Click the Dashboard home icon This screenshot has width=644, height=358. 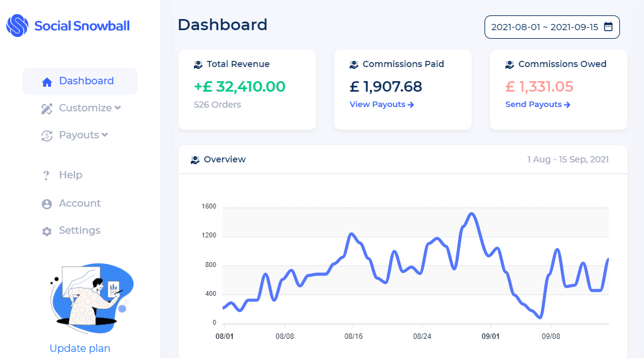coord(47,82)
